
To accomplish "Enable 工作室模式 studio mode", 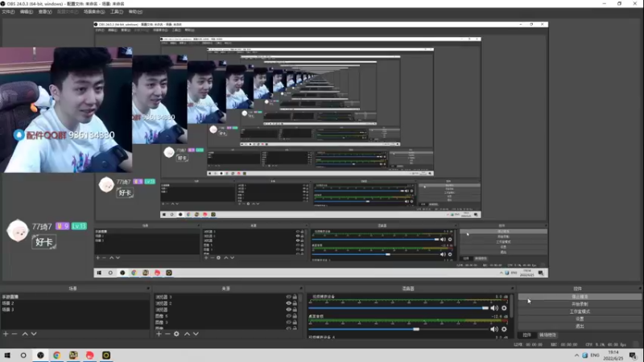I will click(580, 311).
